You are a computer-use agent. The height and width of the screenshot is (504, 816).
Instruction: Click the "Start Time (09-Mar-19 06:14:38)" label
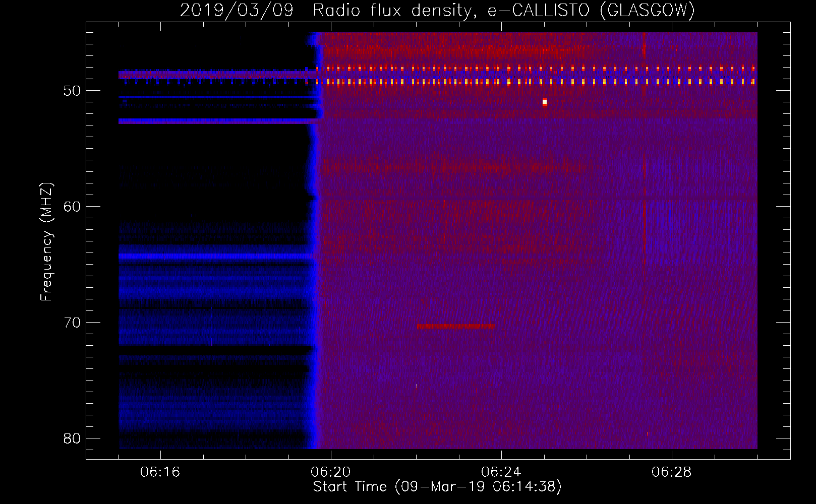point(437,487)
